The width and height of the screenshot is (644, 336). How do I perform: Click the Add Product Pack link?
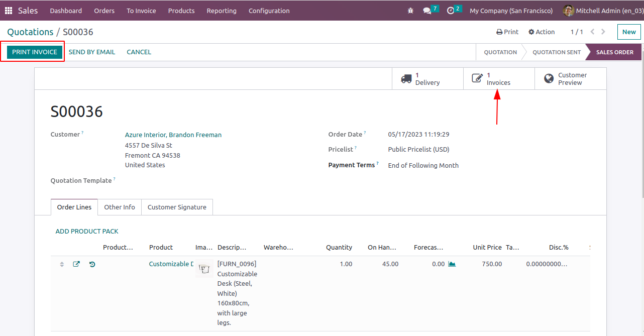click(x=87, y=232)
